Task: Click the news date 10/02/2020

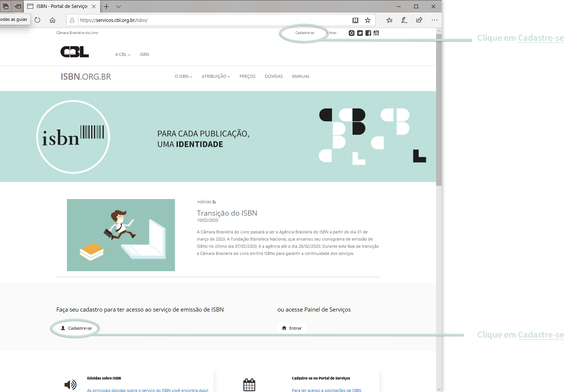Action: click(207, 220)
